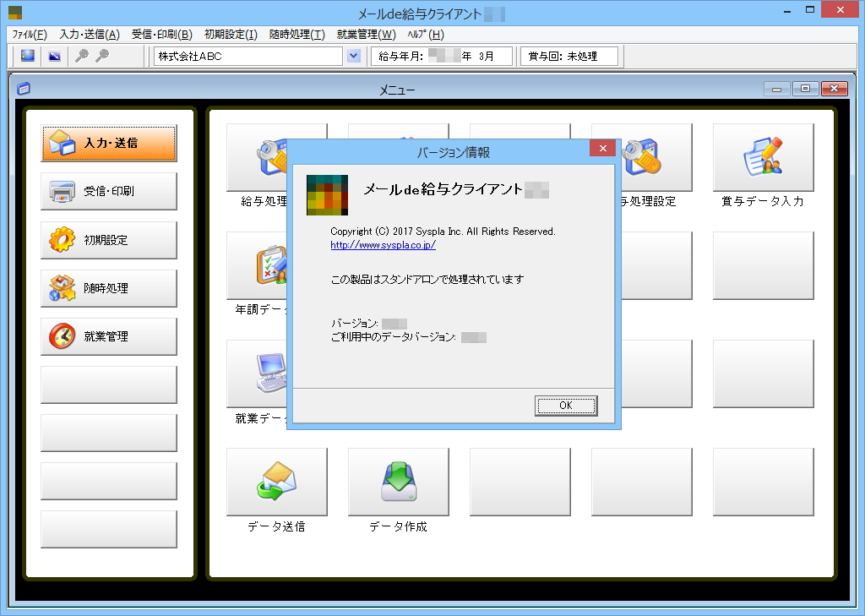Restore the メニュー inner window
Viewport: 865px width, 616px height.
[805, 89]
